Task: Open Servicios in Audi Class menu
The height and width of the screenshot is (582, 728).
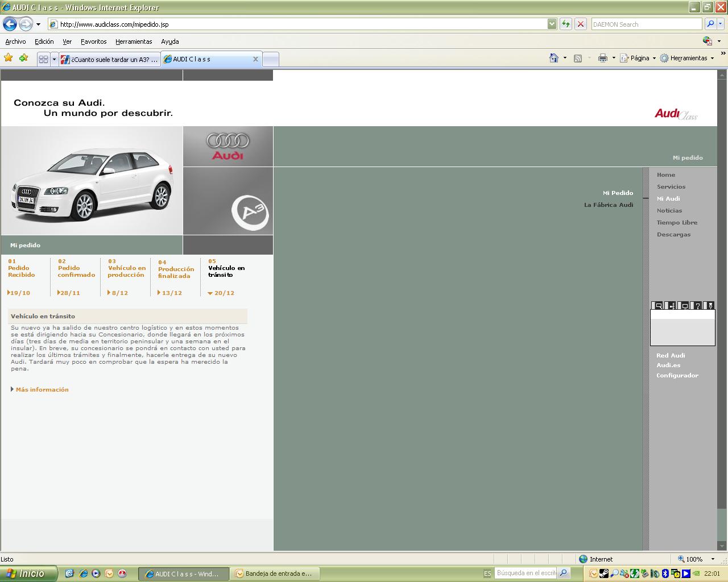Action: click(671, 186)
